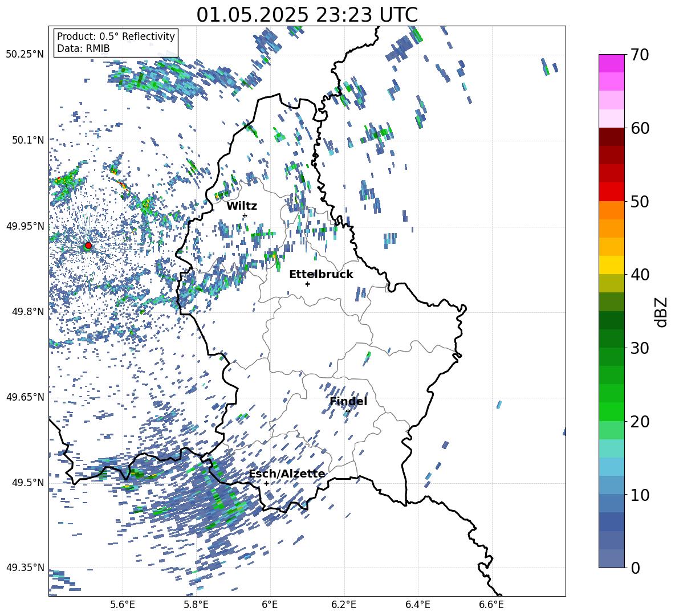This screenshot has width=675, height=616.
Task: Click the cross marker below Ettelbruck
Action: pyautogui.click(x=307, y=284)
